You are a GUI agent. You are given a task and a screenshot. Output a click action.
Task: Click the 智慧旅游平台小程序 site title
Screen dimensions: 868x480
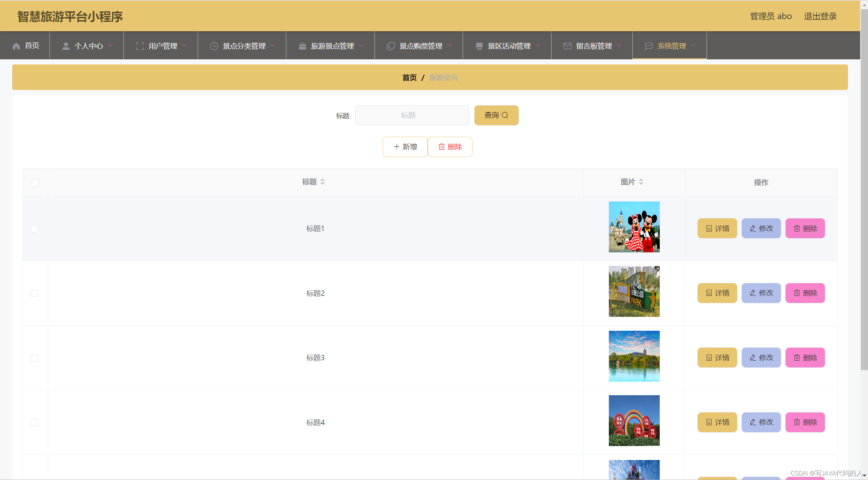[x=70, y=16]
